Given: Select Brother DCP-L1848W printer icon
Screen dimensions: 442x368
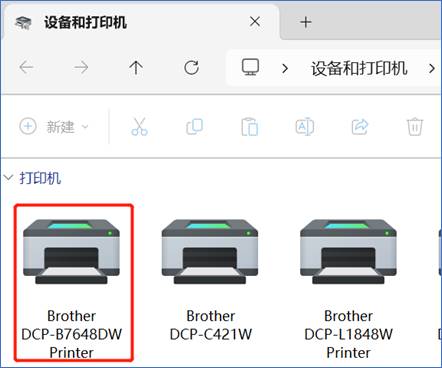Looking at the screenshot, I should point(348,252).
